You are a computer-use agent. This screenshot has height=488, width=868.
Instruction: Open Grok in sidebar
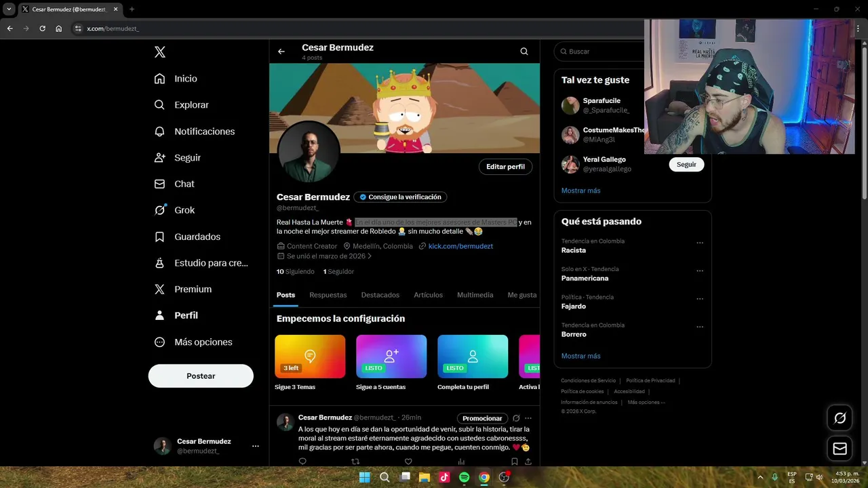point(174,210)
